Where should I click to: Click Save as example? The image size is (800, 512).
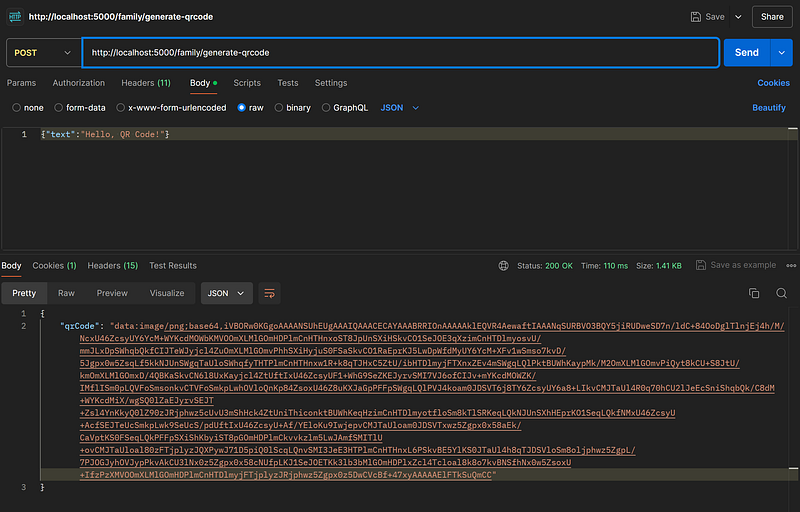pyautogui.click(x=736, y=265)
